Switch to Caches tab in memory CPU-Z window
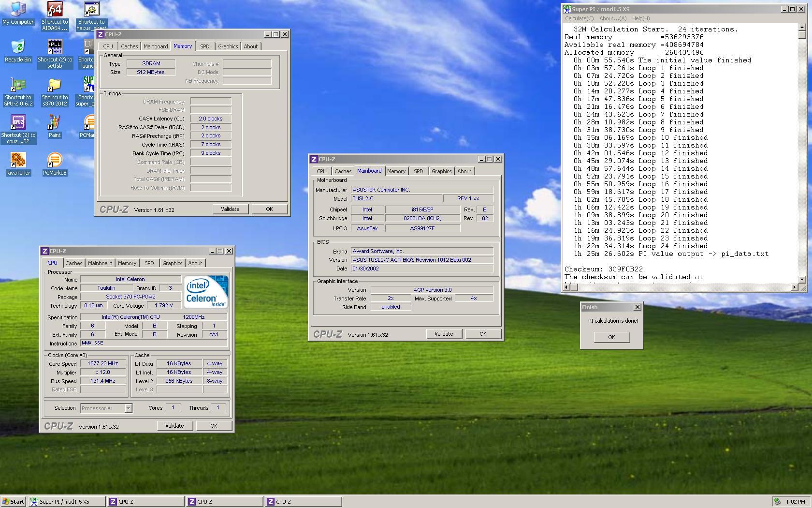Image resolution: width=812 pixels, height=508 pixels. pos(129,46)
